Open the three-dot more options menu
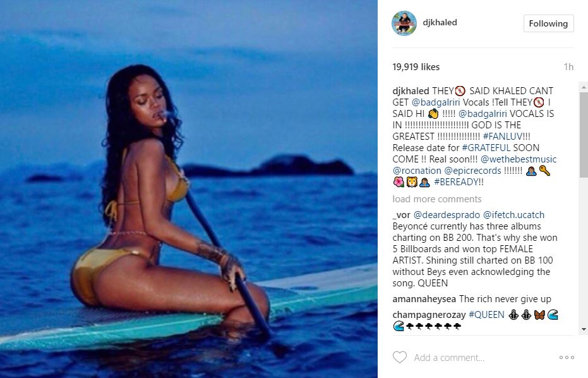 pyautogui.click(x=567, y=357)
